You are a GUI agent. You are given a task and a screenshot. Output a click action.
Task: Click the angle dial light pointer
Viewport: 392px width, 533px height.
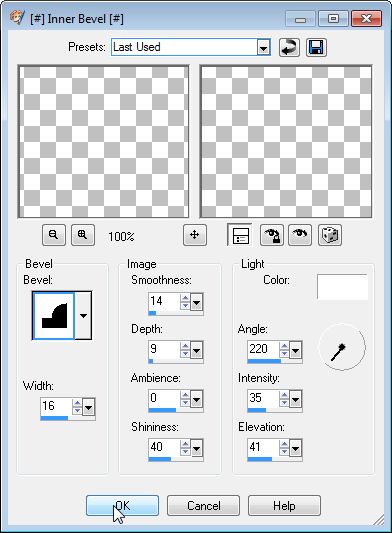click(338, 352)
